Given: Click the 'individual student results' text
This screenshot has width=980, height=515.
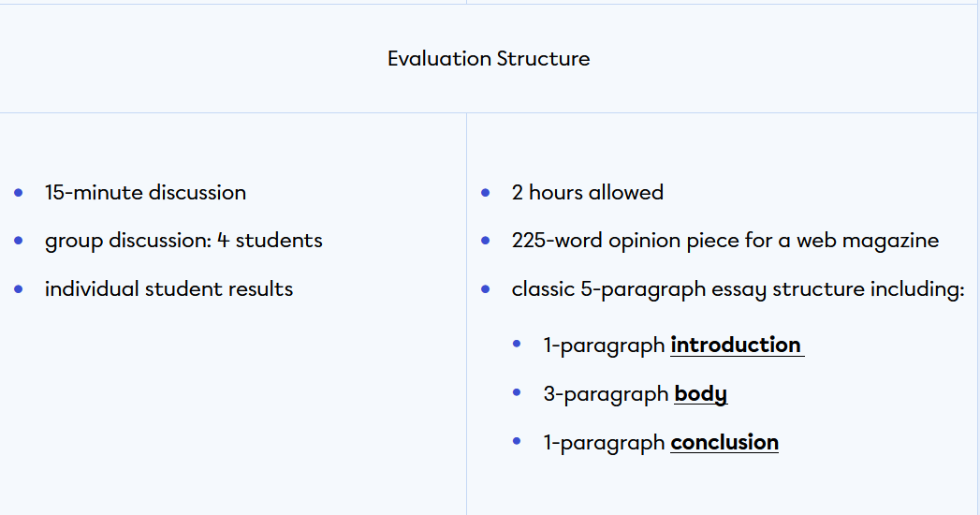Looking at the screenshot, I should tap(168, 289).
